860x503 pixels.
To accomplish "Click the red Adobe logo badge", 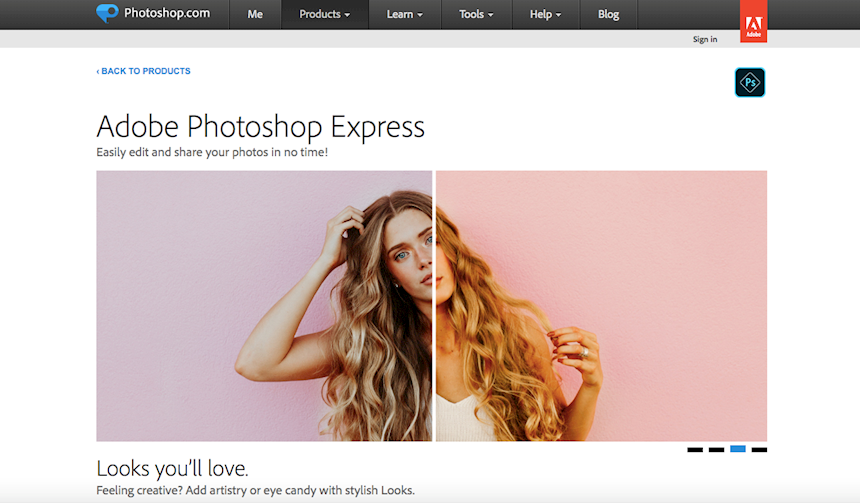I will click(x=753, y=21).
